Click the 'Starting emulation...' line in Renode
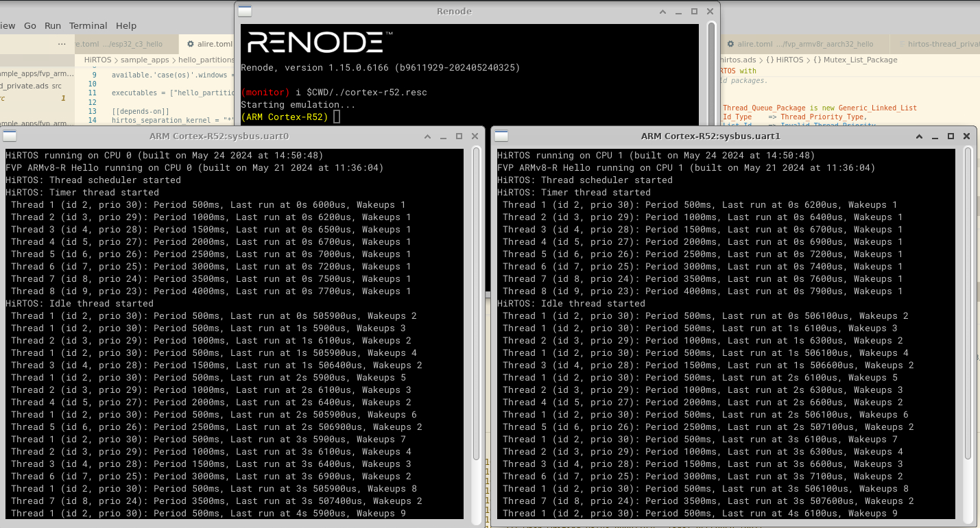980x528 pixels. (x=298, y=105)
